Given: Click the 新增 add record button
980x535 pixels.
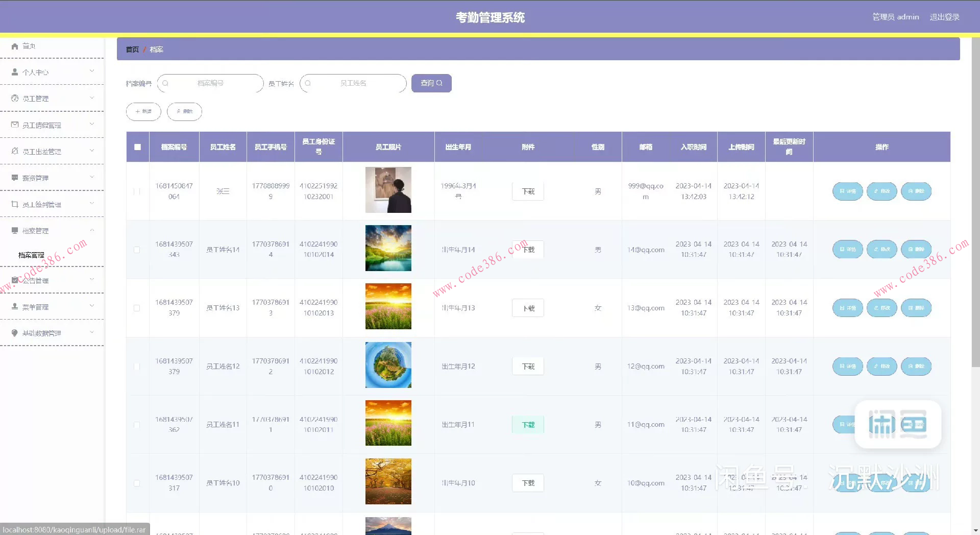Looking at the screenshot, I should point(143,111).
